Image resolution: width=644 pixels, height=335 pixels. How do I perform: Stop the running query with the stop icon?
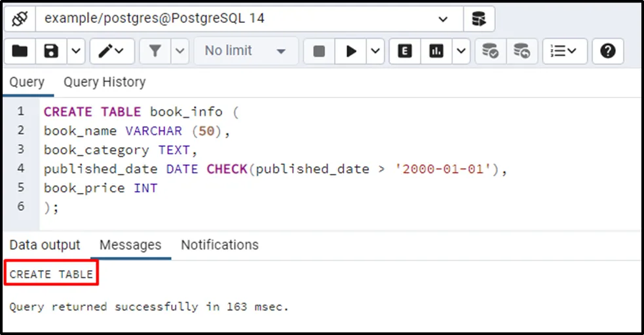[x=319, y=51]
